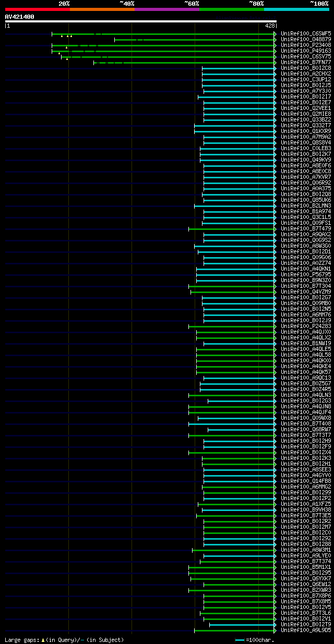Open hit UniRef100_O48879

306,39
